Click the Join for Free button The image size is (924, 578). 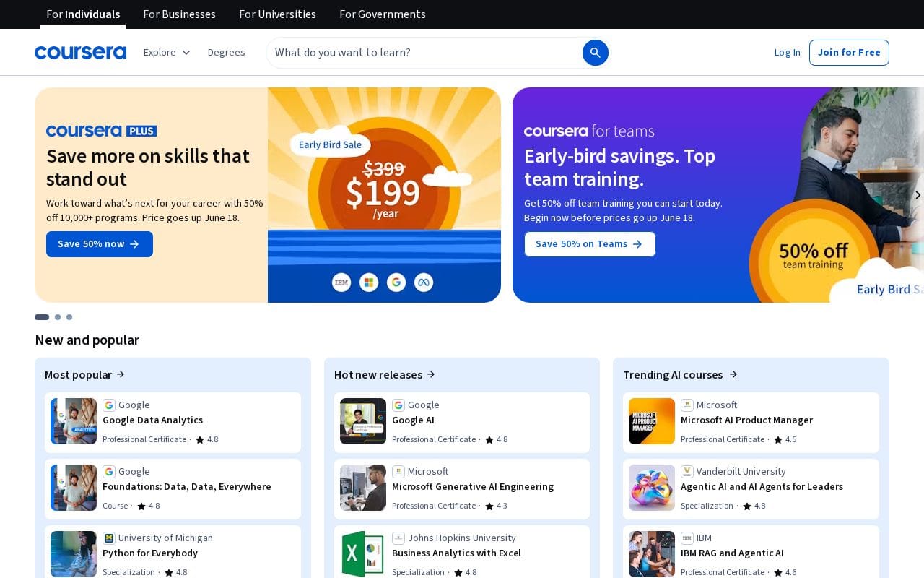click(849, 53)
